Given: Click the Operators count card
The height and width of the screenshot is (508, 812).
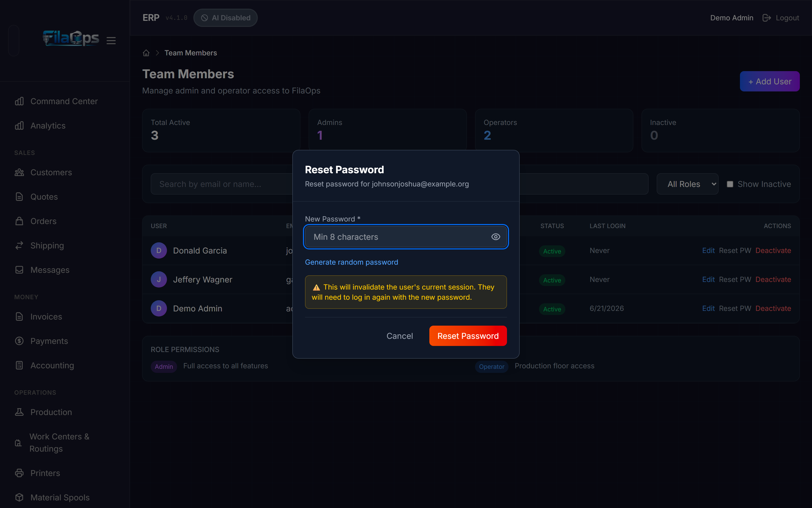Looking at the screenshot, I should [554, 130].
